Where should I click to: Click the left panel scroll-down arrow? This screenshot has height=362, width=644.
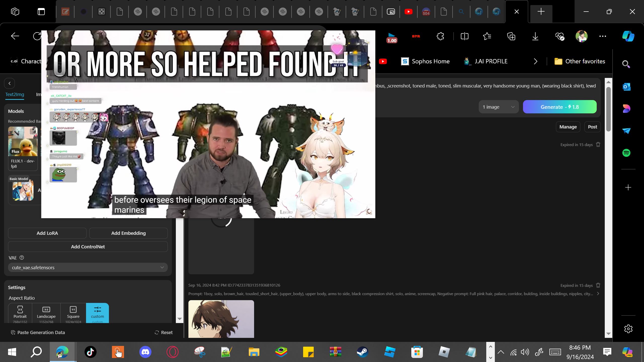179,319
